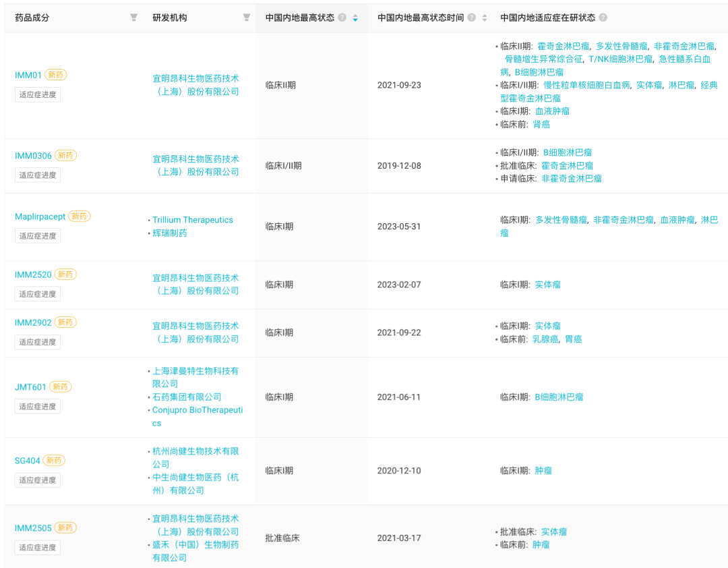The image size is (728, 568).
Task: Click 适应症进度 button under SG404
Action: [x=38, y=480]
